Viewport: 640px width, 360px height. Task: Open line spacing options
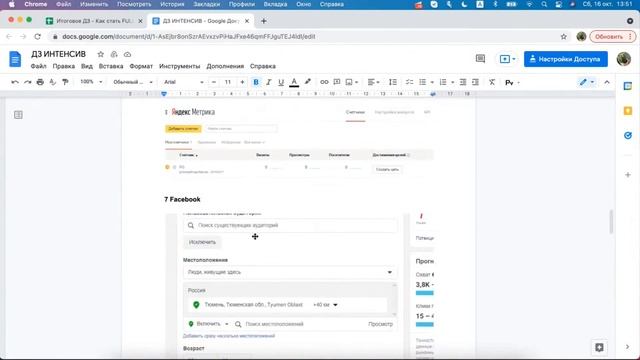tap(393, 82)
